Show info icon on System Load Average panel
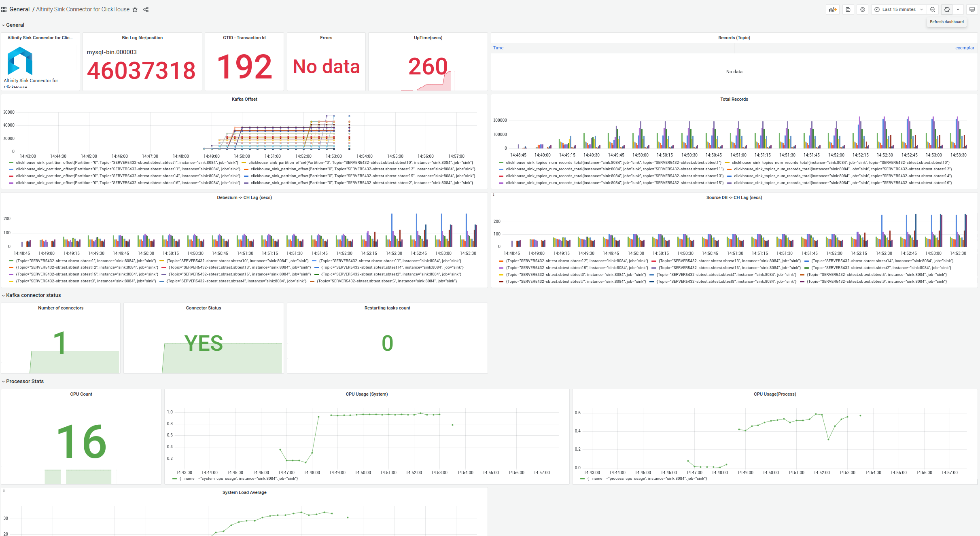This screenshot has height=536, width=980. tap(4, 490)
